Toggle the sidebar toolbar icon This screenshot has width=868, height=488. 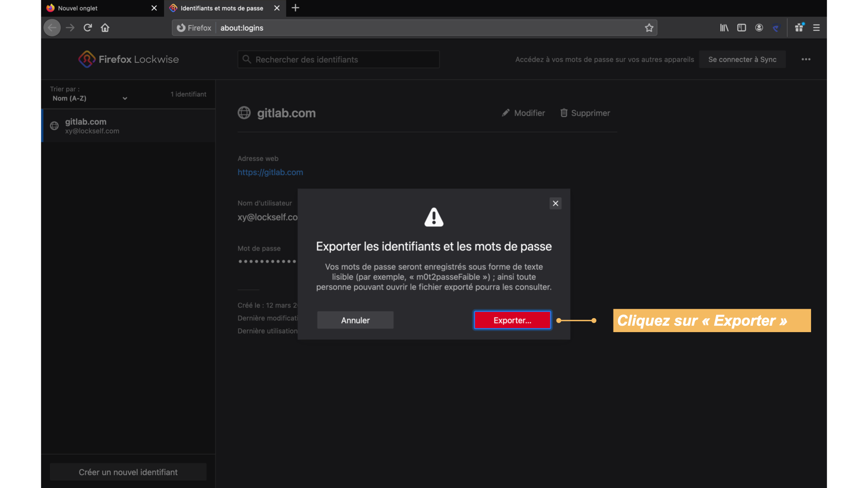pyautogui.click(x=741, y=28)
